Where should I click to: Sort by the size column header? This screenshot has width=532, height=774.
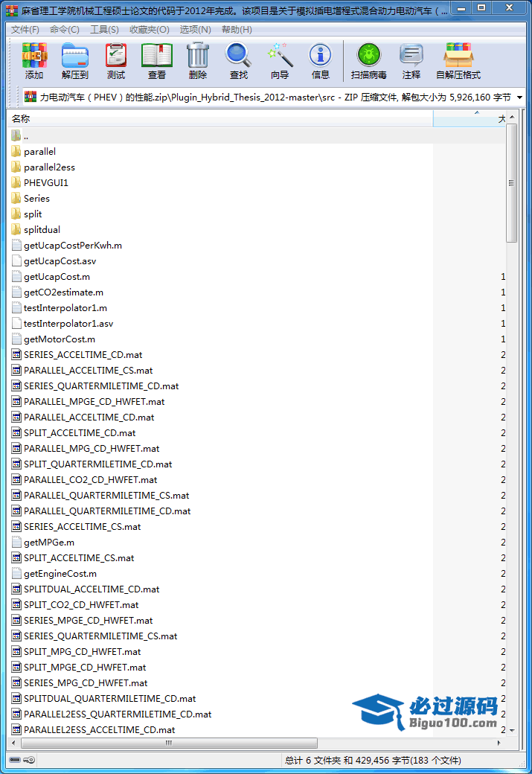469,118
